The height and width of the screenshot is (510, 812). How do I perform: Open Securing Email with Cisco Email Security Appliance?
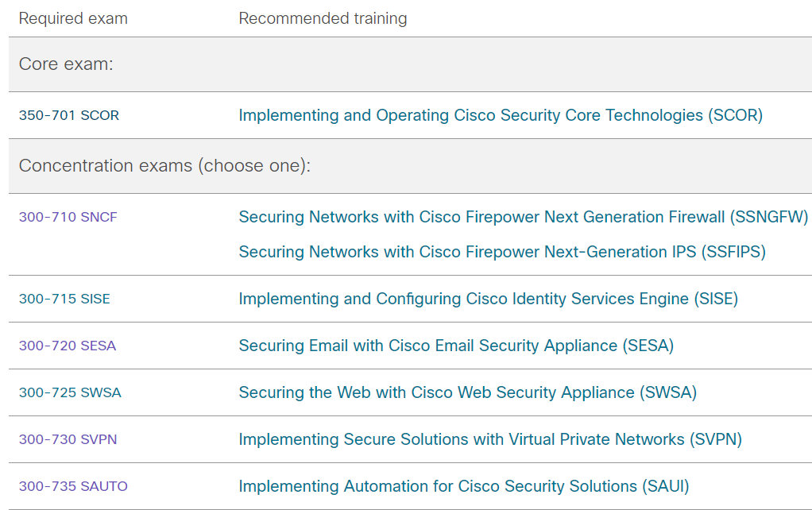click(x=455, y=346)
